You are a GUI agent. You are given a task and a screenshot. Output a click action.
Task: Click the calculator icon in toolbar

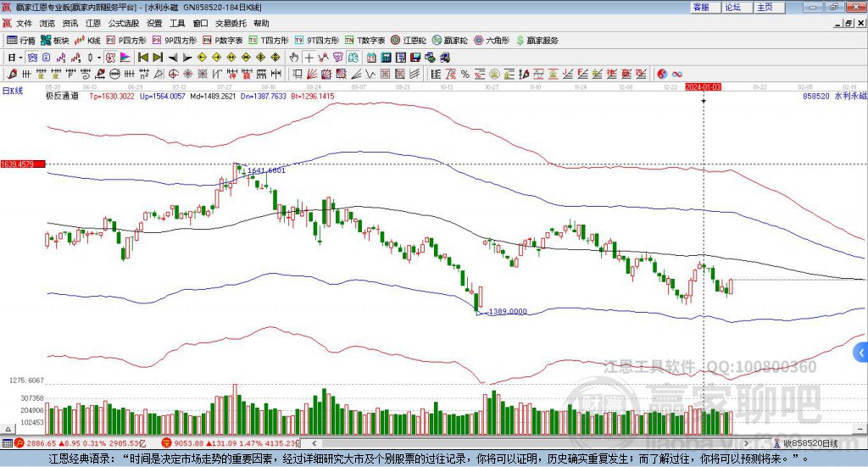(386, 58)
